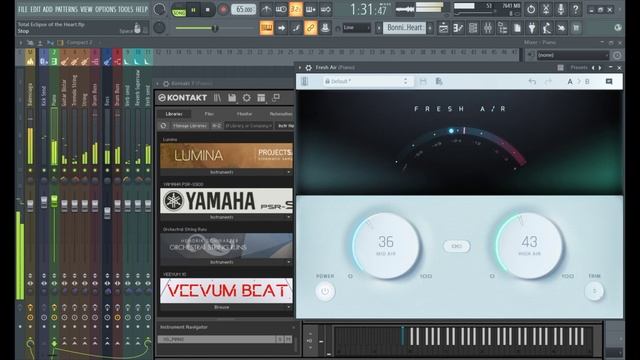
Task: Open the TOOLS menu
Action: (126, 9)
